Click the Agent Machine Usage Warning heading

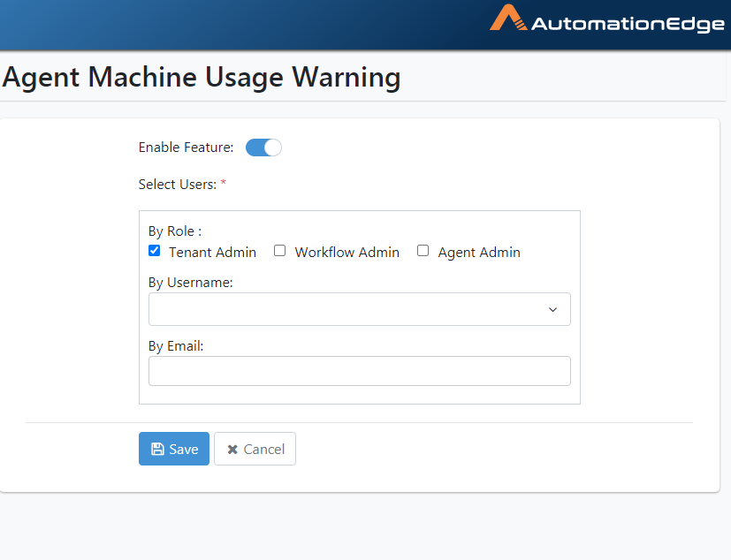point(202,77)
